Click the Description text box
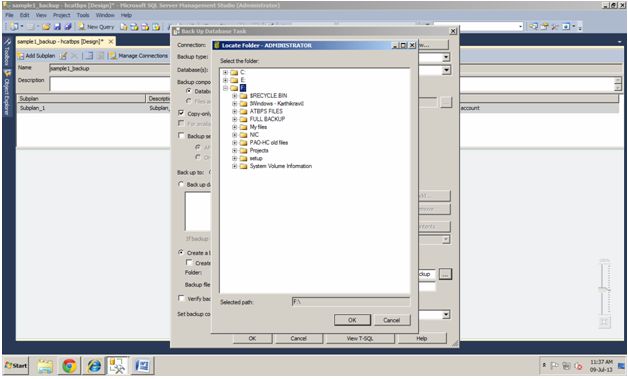 [x=110, y=84]
